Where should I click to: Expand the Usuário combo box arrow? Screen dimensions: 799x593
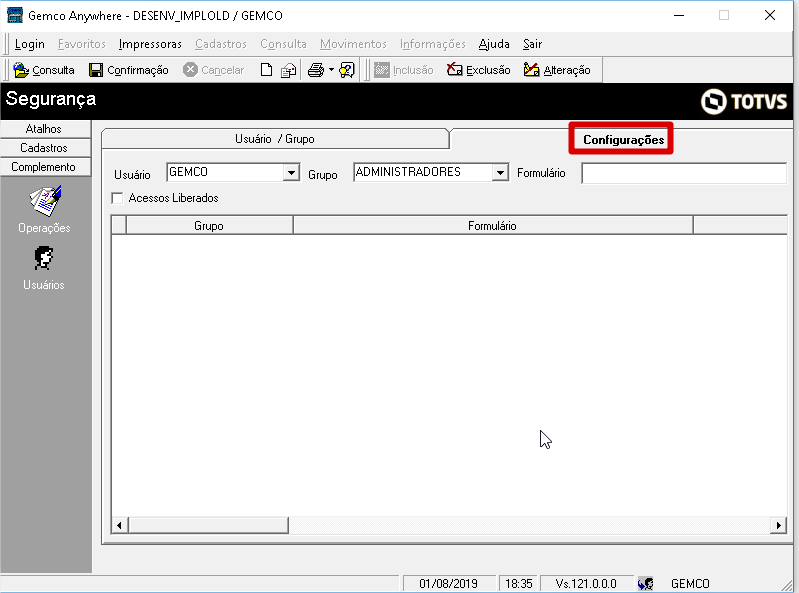coord(291,173)
